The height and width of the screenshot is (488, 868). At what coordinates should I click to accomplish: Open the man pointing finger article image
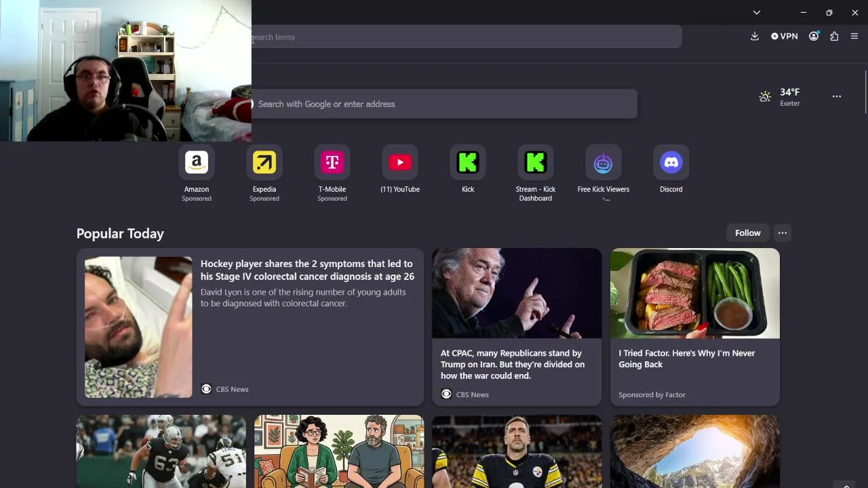[517, 293]
